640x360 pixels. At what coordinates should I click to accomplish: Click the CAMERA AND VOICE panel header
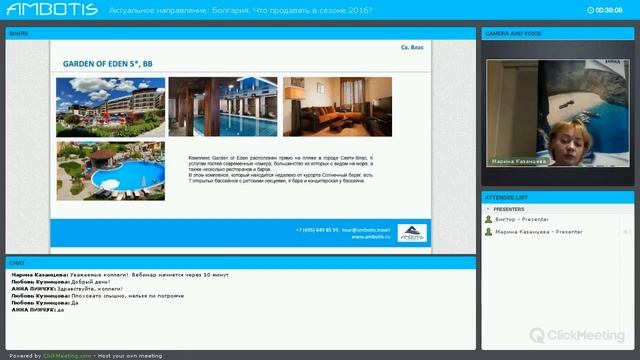(558, 33)
